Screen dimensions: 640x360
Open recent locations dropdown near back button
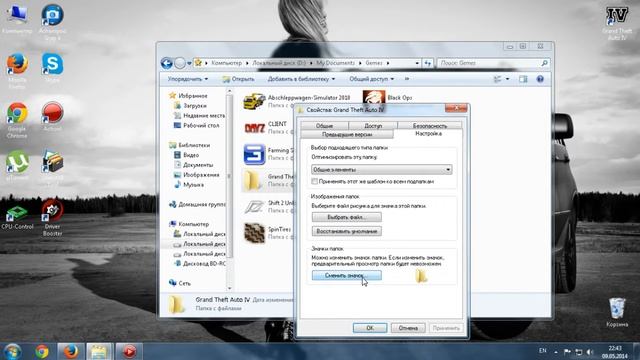pyautogui.click(x=189, y=63)
